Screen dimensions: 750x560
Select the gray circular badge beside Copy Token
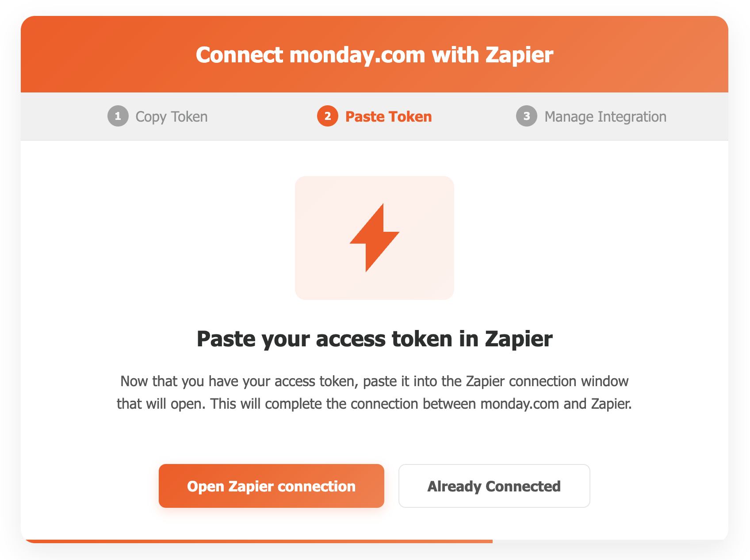(x=118, y=116)
